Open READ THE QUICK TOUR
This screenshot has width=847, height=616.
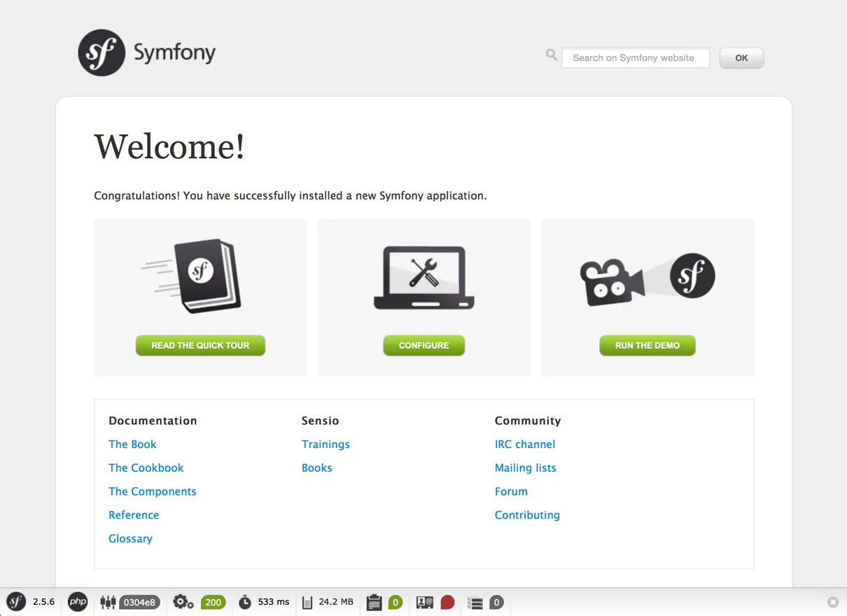(200, 345)
